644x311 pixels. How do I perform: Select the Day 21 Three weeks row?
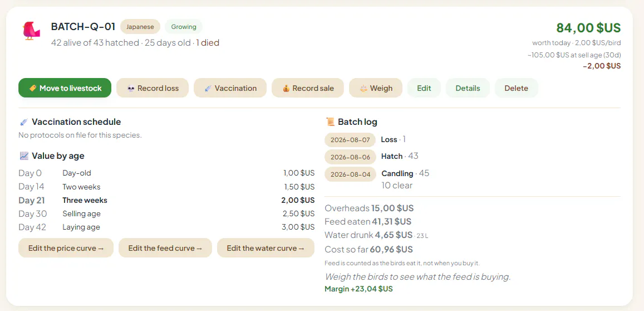pos(166,200)
